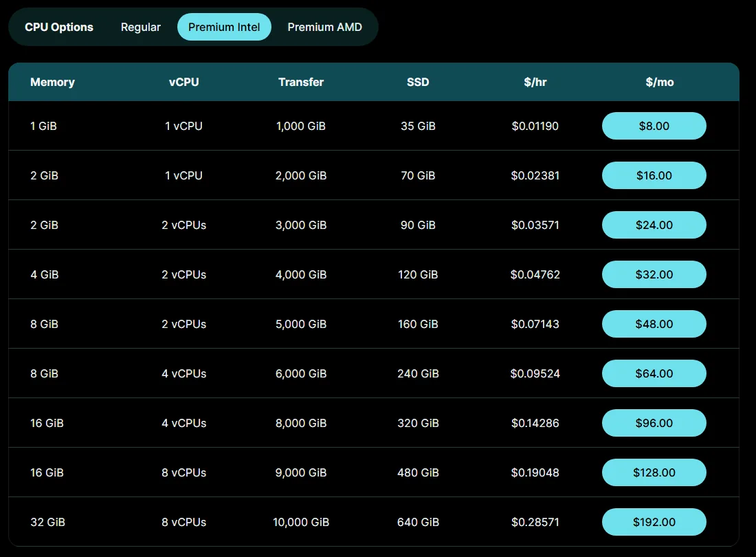Click the 480 GiB SSD value
Screen dimensions: 756x557
pyautogui.click(x=418, y=472)
